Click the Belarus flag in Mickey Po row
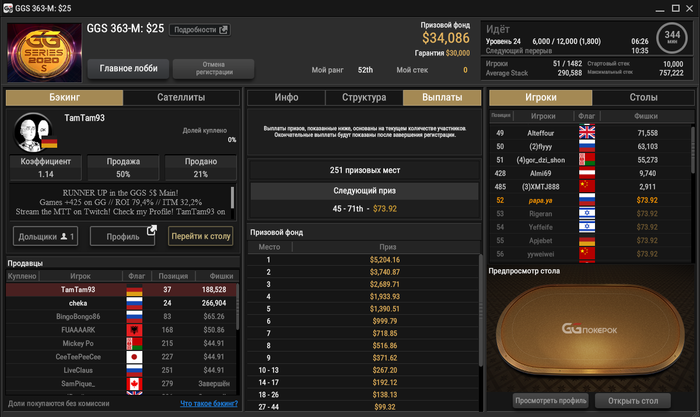Screen dimensions: 700x417 [134, 343]
